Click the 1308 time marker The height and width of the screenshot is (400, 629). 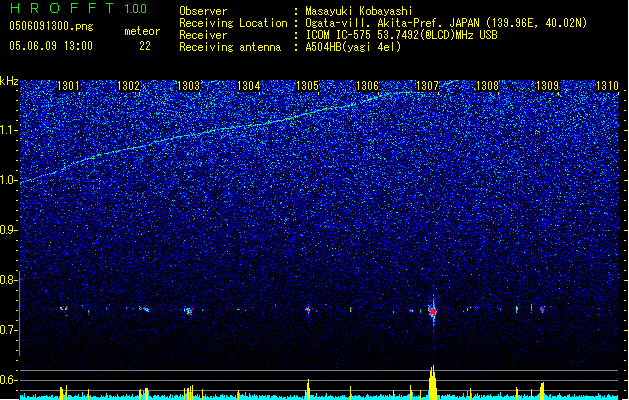point(487,86)
